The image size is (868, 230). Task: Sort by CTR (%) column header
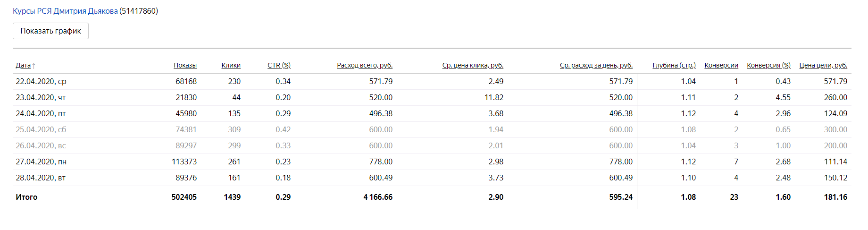point(279,65)
